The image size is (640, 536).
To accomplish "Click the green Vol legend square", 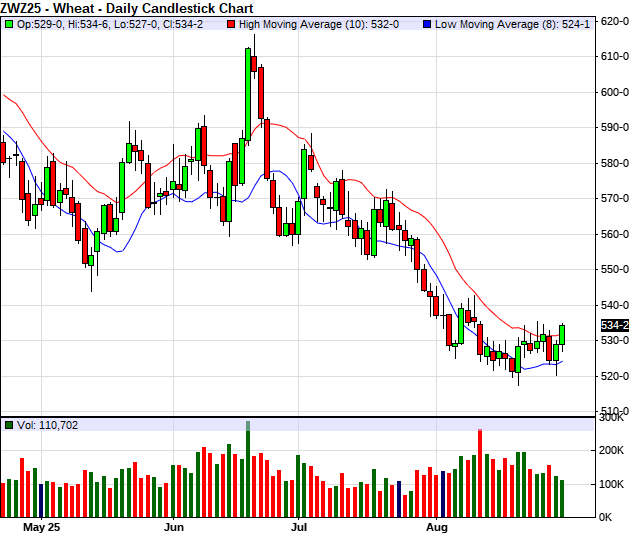I will (9, 425).
